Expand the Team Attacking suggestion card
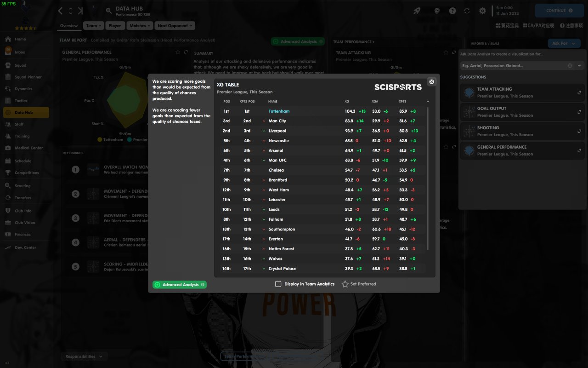Image resolution: width=588 pixels, height=368 pixels. [x=579, y=92]
